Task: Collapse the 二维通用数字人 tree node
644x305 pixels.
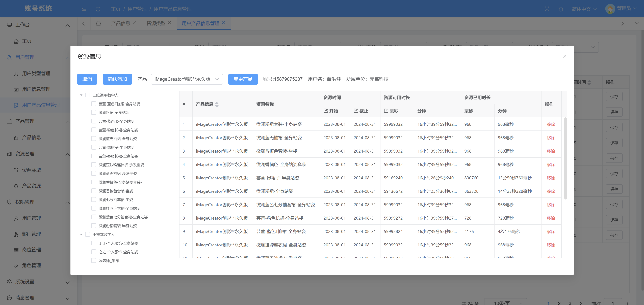Action: (81, 95)
